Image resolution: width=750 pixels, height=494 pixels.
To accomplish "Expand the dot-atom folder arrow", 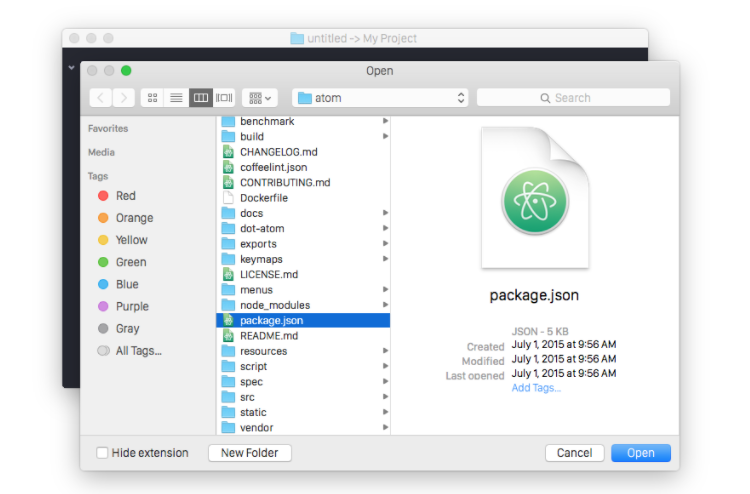I will tap(385, 229).
